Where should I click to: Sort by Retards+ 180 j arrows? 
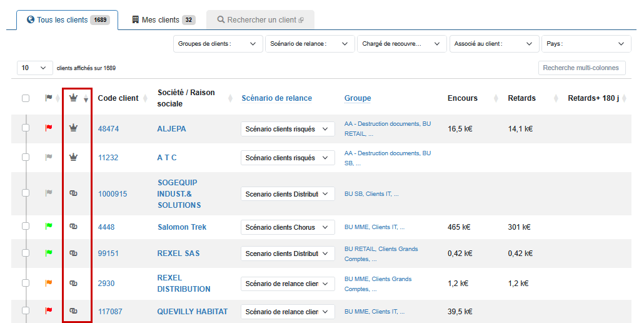click(x=624, y=98)
